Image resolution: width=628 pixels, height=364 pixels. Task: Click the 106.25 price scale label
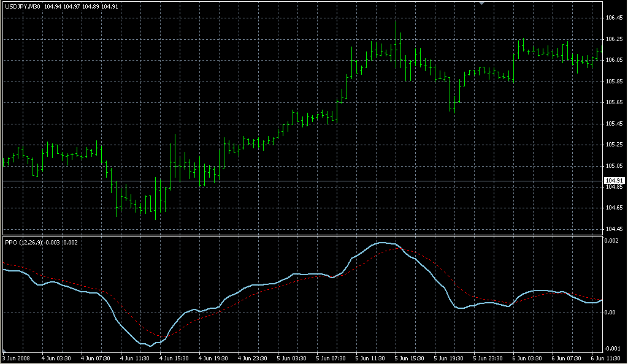tap(614, 39)
